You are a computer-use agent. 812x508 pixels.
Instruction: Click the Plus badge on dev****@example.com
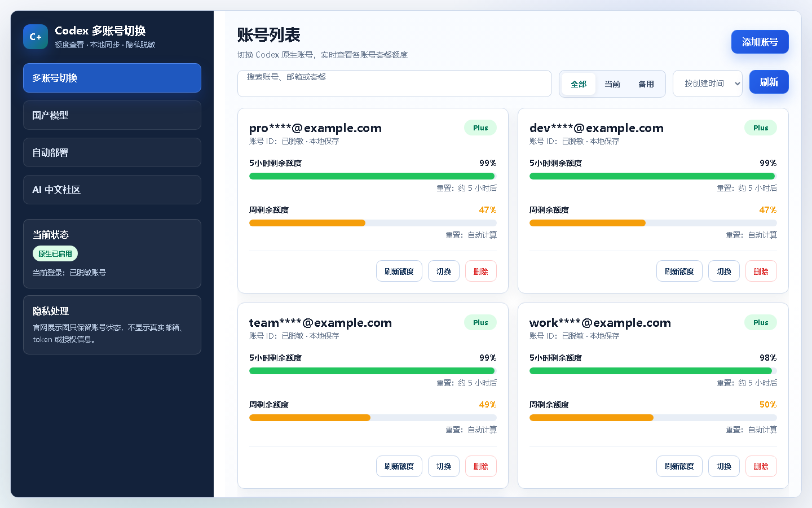click(761, 128)
